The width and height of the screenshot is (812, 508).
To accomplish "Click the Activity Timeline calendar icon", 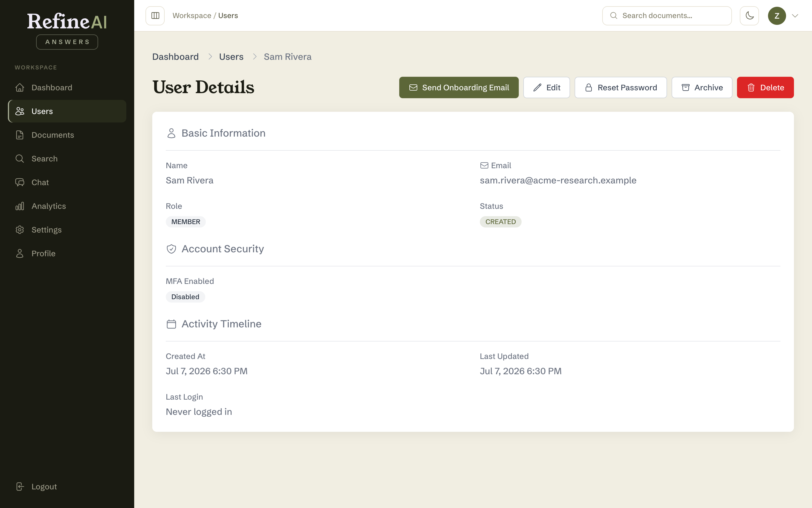I will [171, 324].
